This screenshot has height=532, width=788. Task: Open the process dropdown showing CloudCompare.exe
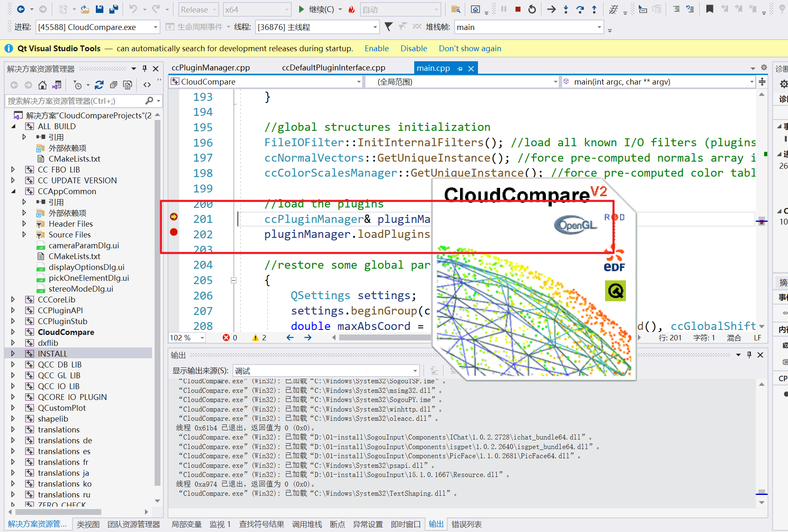[98, 27]
